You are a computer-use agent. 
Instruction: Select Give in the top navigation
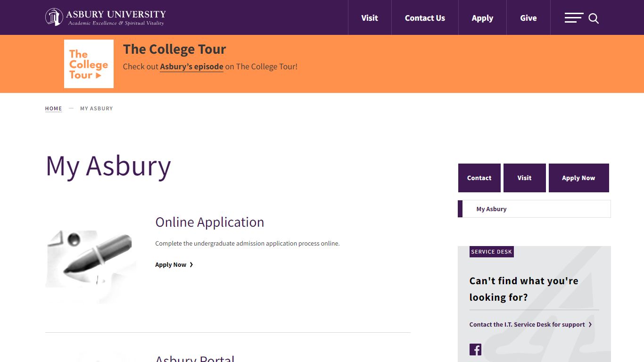tap(528, 18)
